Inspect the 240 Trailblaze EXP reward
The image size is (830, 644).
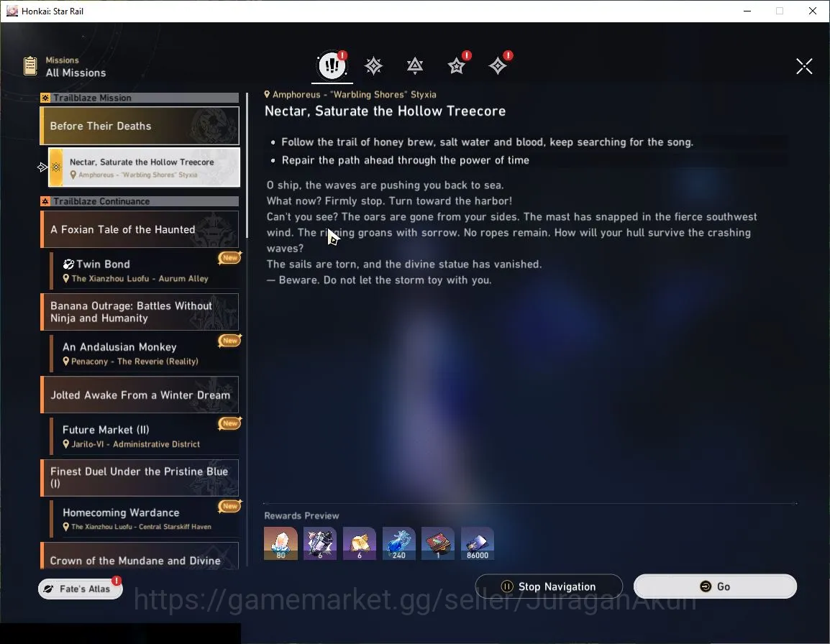tap(399, 543)
